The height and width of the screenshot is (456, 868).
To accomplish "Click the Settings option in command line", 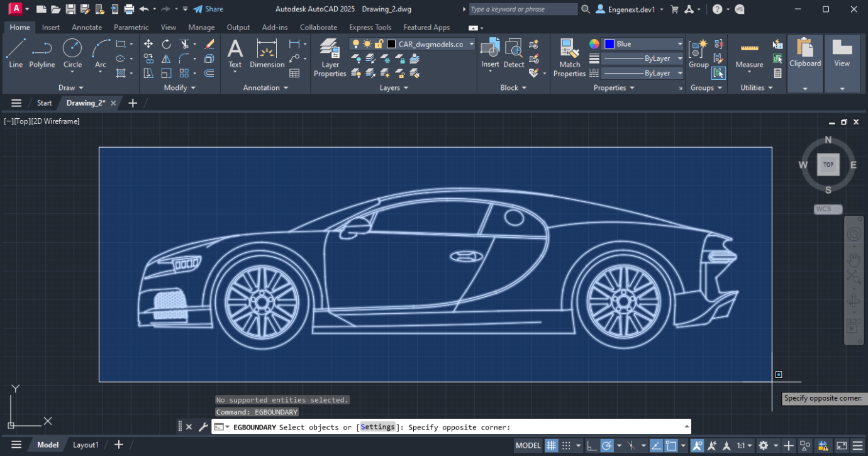I will pyautogui.click(x=377, y=428).
